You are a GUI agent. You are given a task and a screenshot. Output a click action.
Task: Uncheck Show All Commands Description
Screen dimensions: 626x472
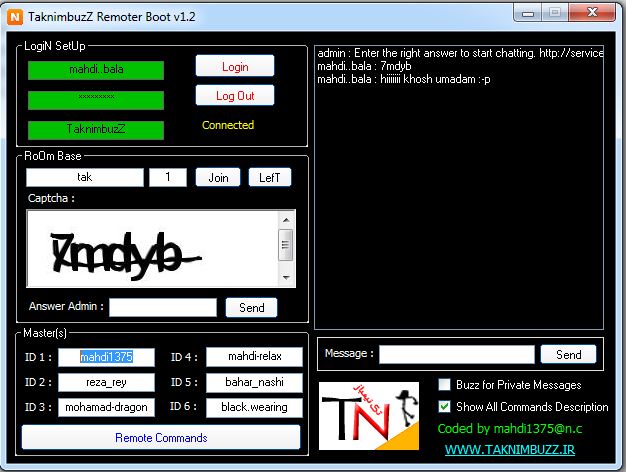point(444,407)
